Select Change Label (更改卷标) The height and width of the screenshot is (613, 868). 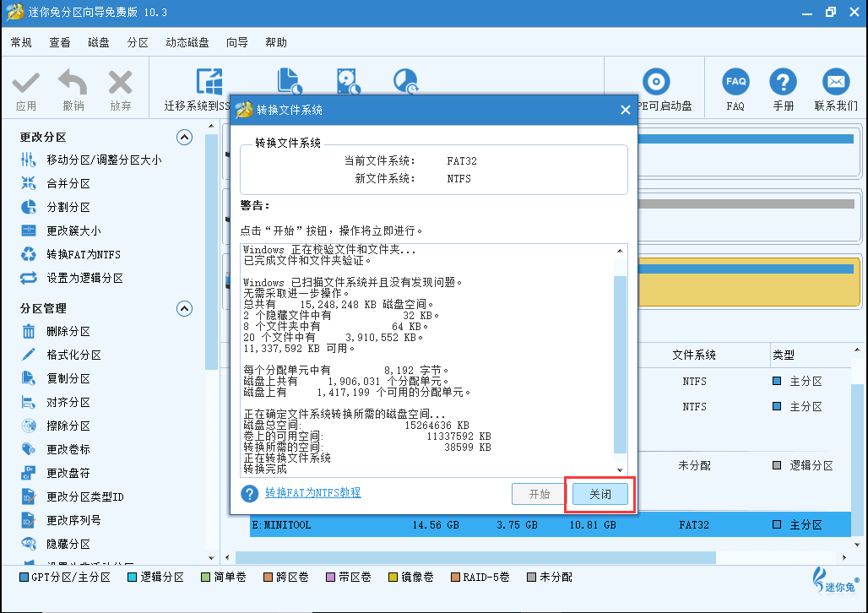click(56, 450)
